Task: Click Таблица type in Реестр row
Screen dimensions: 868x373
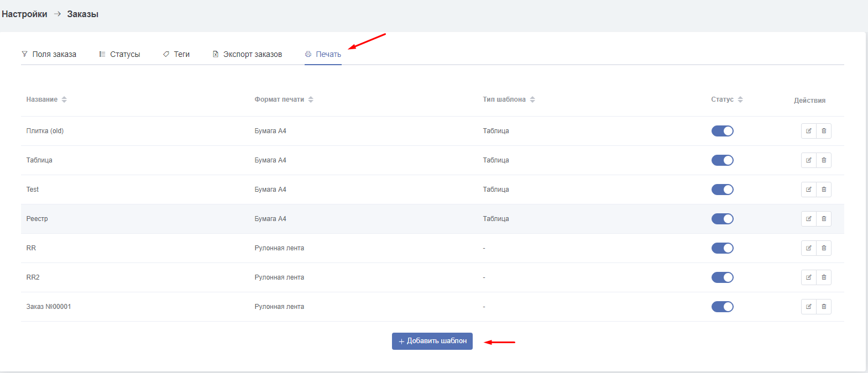Action: [x=496, y=219]
